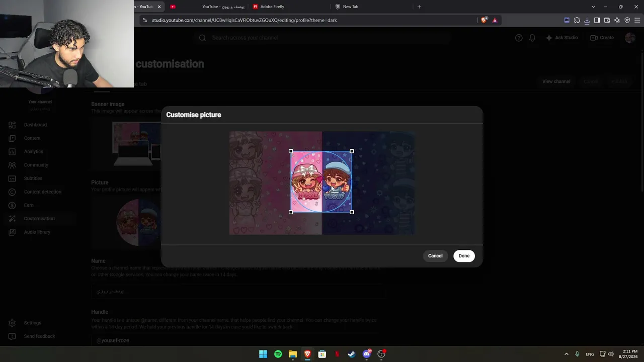Open Audio library in the sidebar
The height and width of the screenshot is (362, 644).
pyautogui.click(x=39, y=232)
